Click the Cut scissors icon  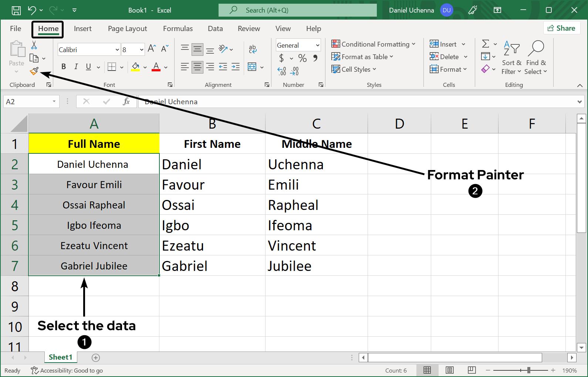(x=34, y=45)
